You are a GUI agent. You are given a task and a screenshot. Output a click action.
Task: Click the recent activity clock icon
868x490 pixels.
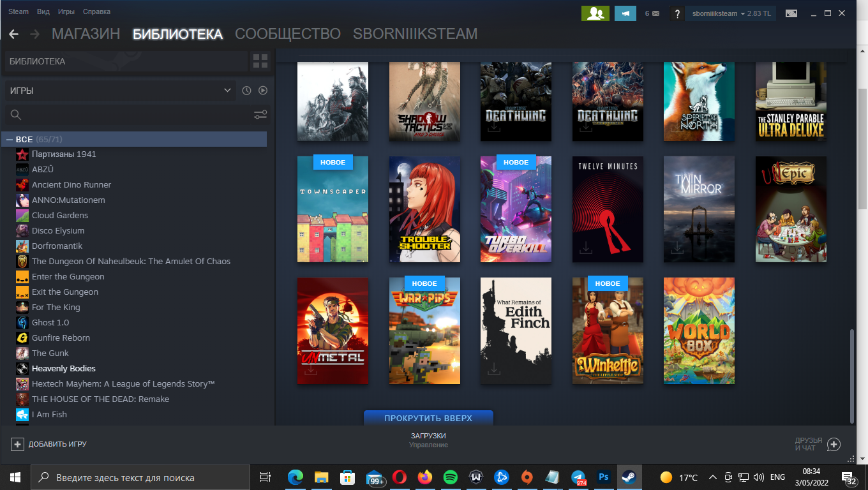(x=247, y=91)
